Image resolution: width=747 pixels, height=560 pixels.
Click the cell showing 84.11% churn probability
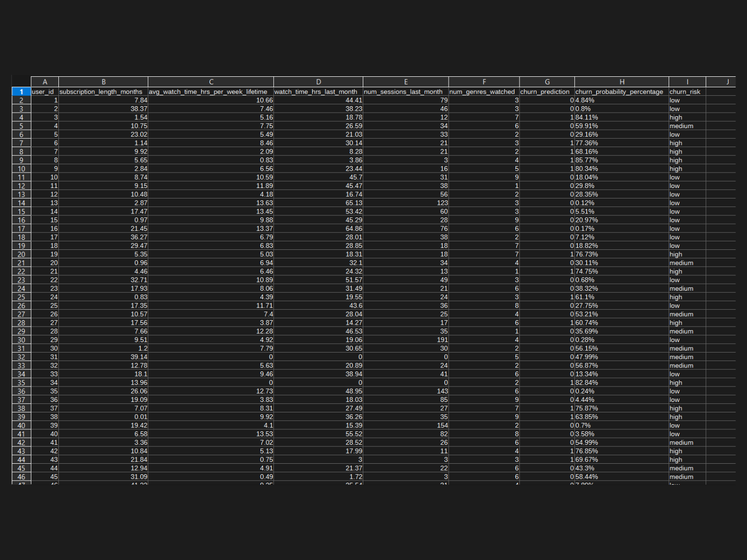click(621, 117)
